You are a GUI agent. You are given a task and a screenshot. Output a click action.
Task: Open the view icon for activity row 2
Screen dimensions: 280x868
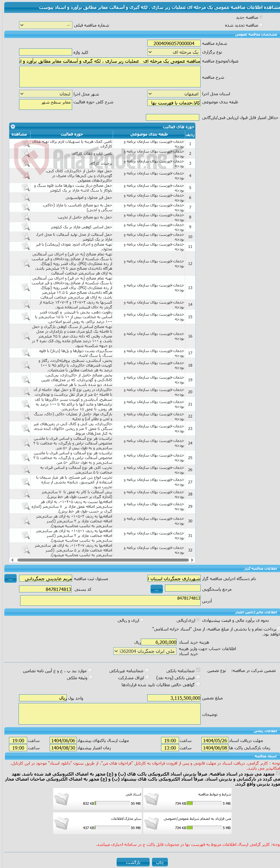tap(25, 154)
